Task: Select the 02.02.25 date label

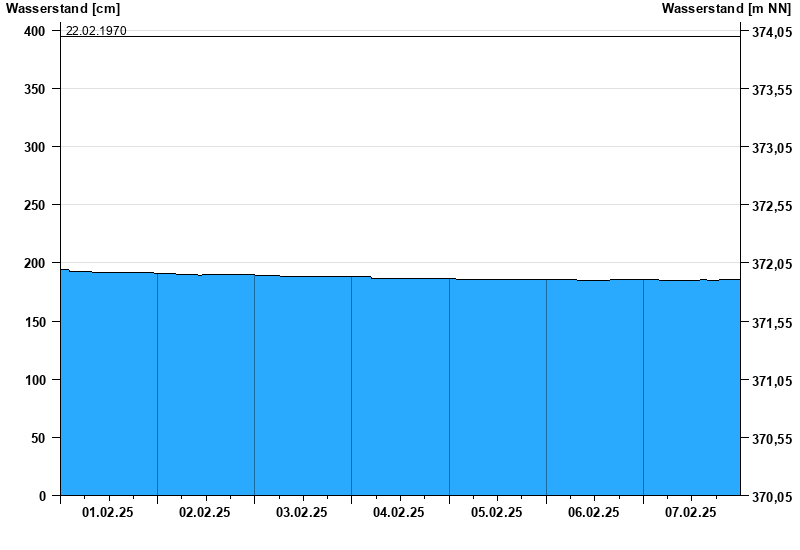Action: pos(205,513)
